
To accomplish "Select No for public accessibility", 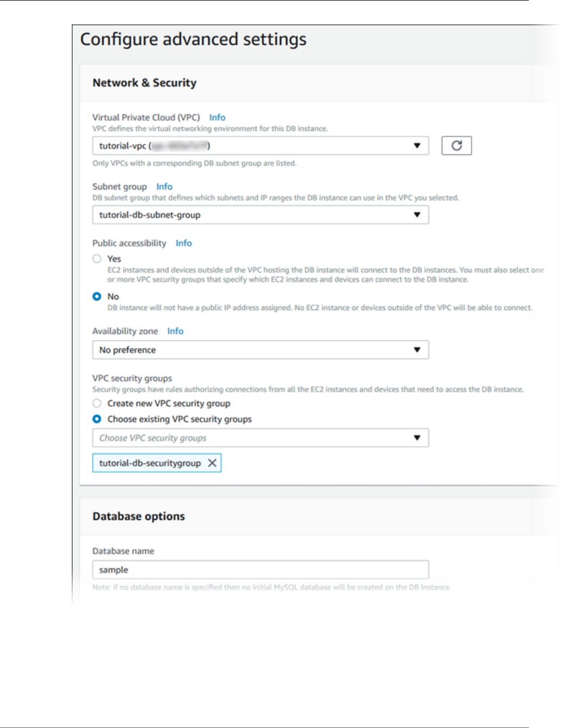I will [97, 296].
